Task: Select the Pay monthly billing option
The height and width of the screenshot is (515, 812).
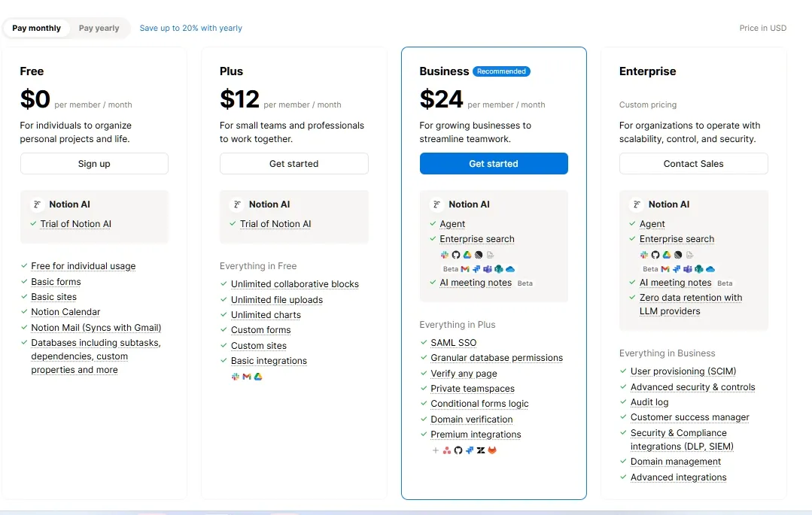Action: tap(36, 28)
